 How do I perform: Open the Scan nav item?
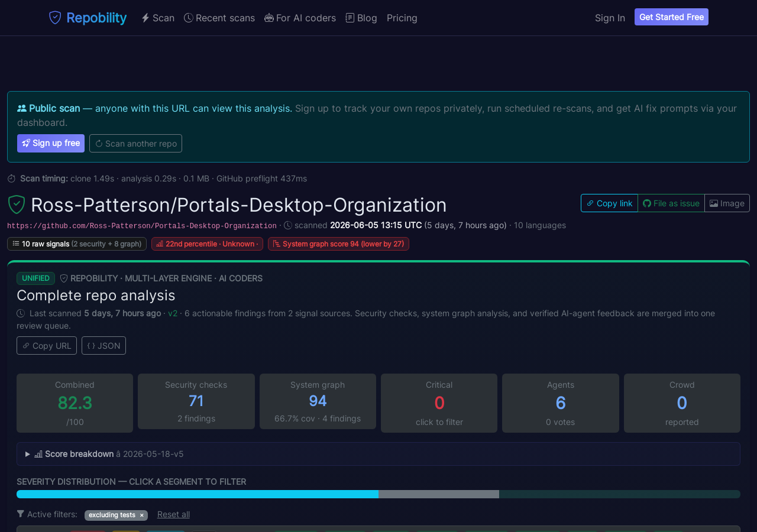tap(158, 18)
